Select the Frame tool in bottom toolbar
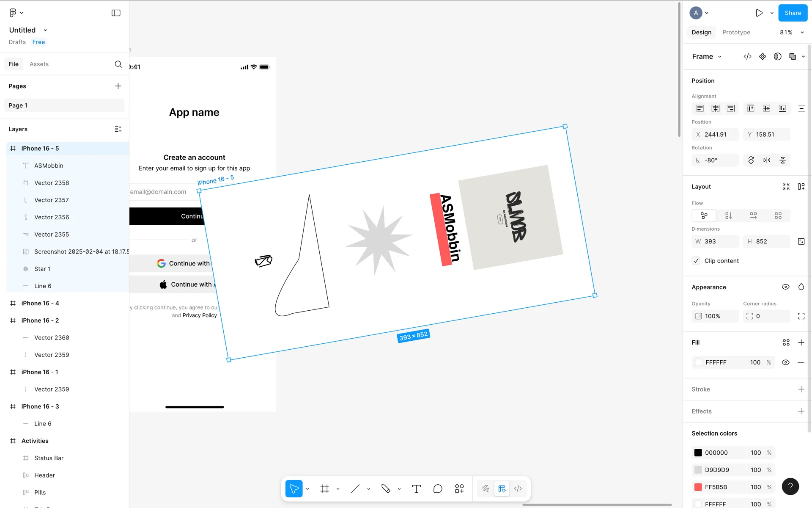 [324, 489]
